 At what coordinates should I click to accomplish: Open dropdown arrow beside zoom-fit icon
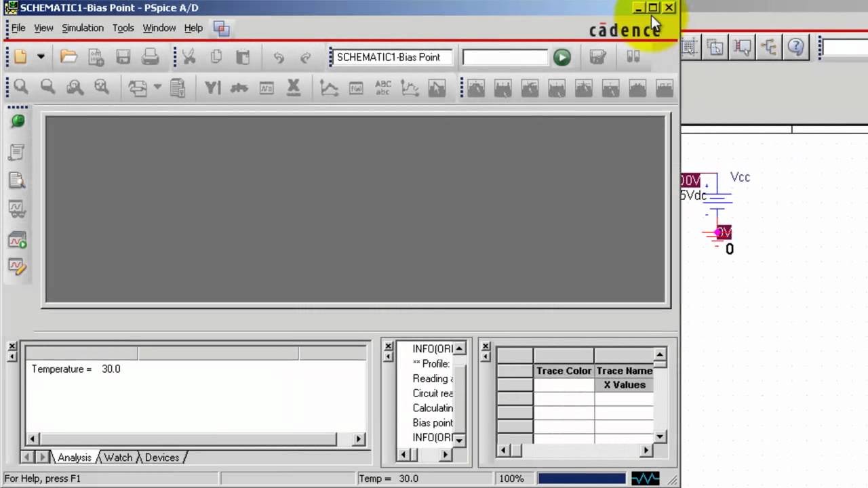pos(157,87)
